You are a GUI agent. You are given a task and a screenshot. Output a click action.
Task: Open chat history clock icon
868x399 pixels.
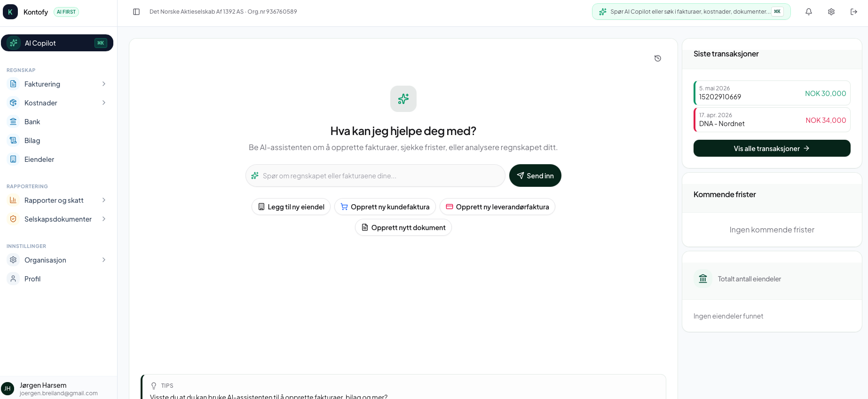pyautogui.click(x=658, y=58)
